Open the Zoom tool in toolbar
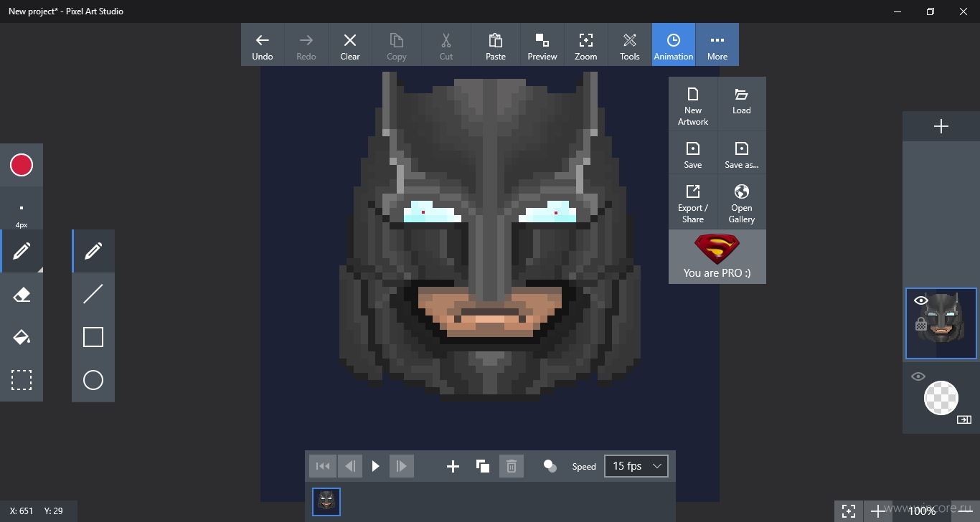Viewport: 980px width, 522px height. (586, 44)
